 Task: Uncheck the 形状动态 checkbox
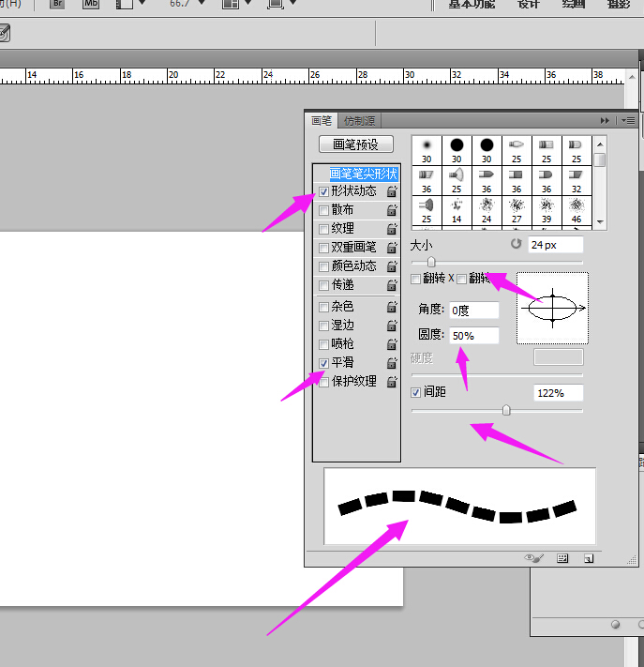click(324, 192)
